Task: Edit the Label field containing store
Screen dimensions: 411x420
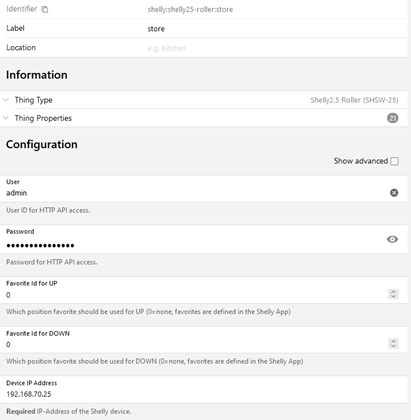Action: 275,29
